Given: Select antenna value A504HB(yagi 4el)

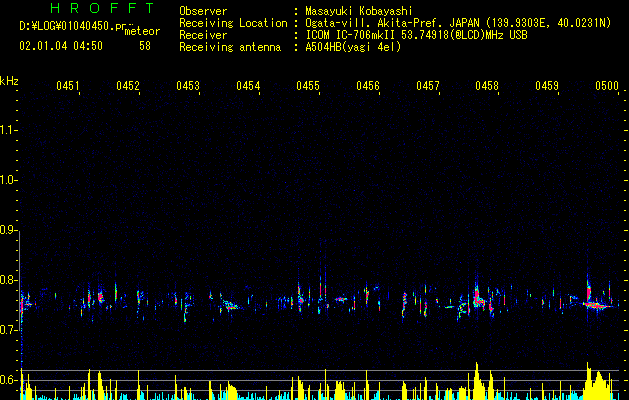Looking at the screenshot, I should [x=353, y=47].
